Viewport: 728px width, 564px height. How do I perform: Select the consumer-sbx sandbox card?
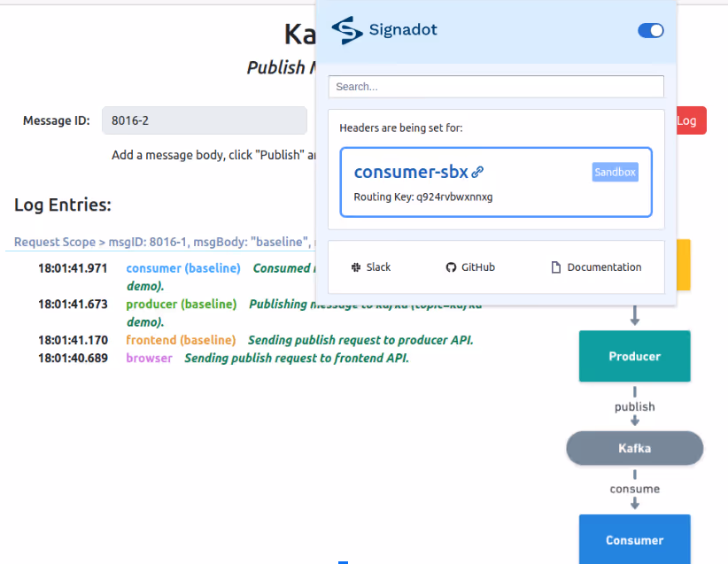496,182
